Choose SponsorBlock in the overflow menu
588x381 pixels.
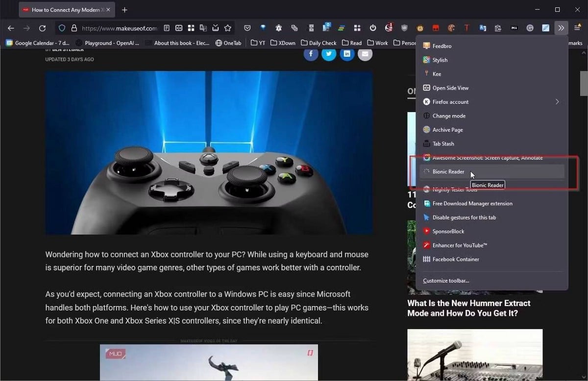[x=448, y=231]
